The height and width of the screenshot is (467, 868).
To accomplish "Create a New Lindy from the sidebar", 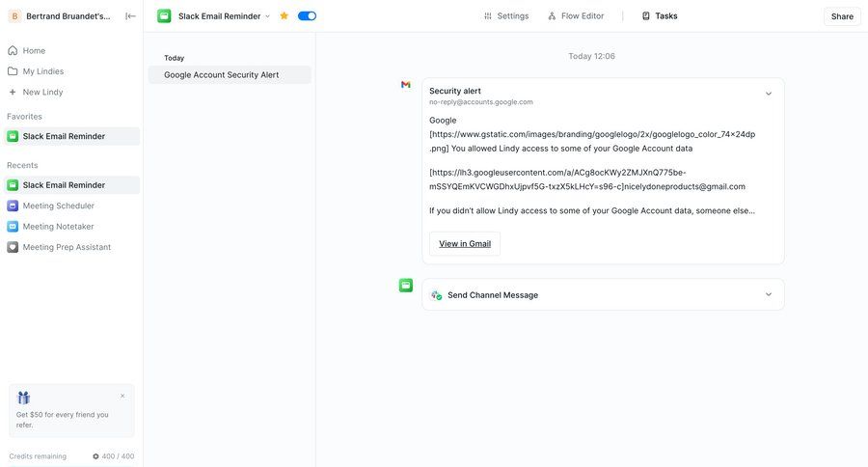I will [71, 92].
